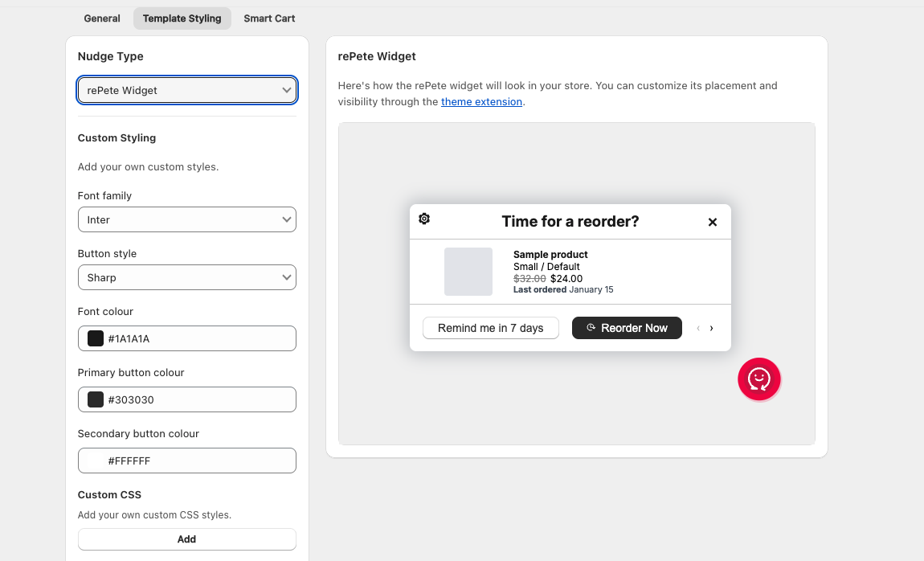924x561 pixels.
Task: Open the widget settings gear icon
Action: 424,219
